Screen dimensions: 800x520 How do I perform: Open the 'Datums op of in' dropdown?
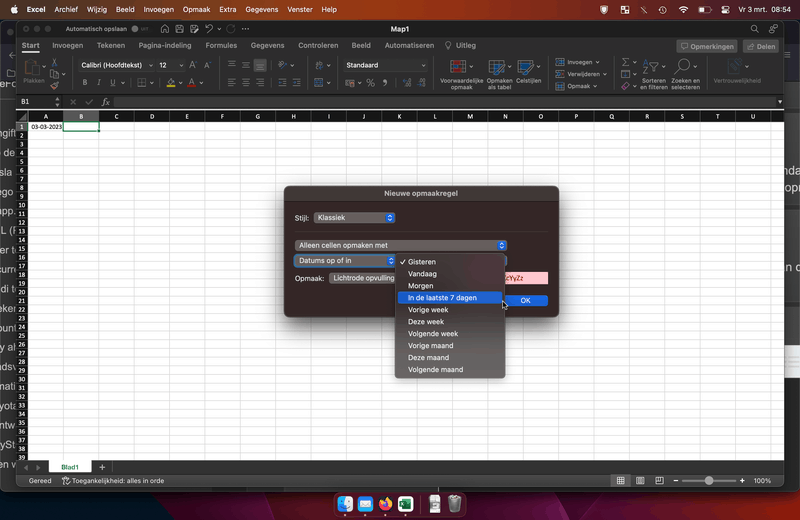[x=345, y=261]
